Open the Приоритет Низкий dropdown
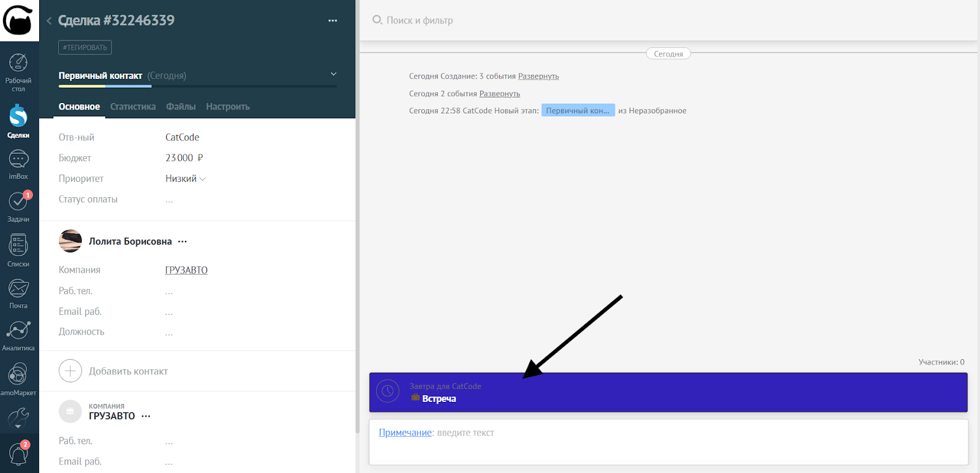Viewport: 980px width, 473px height. pos(185,179)
